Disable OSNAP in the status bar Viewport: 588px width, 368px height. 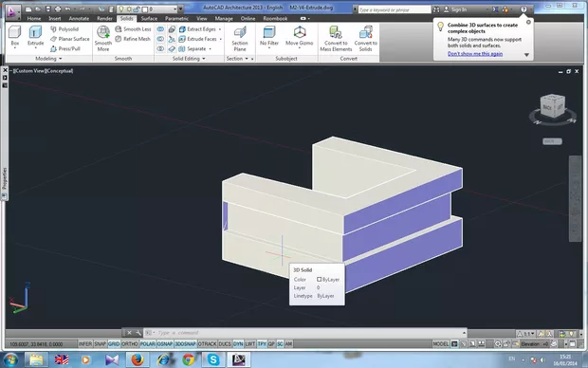click(165, 343)
